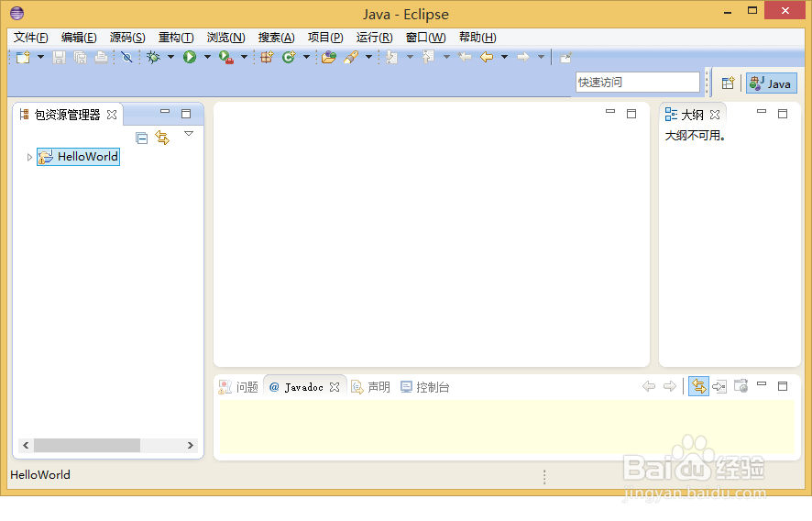Click the Last Edit Location arrow icon

465,57
